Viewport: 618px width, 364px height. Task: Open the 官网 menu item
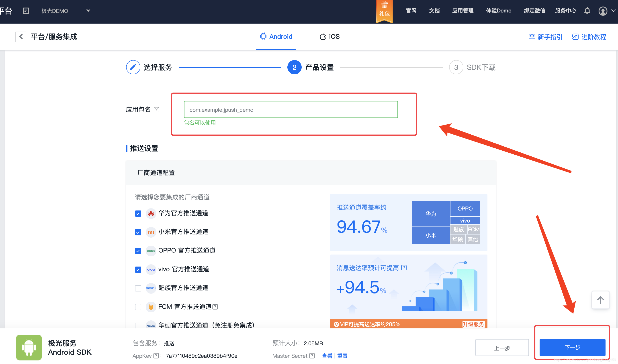[x=411, y=11]
